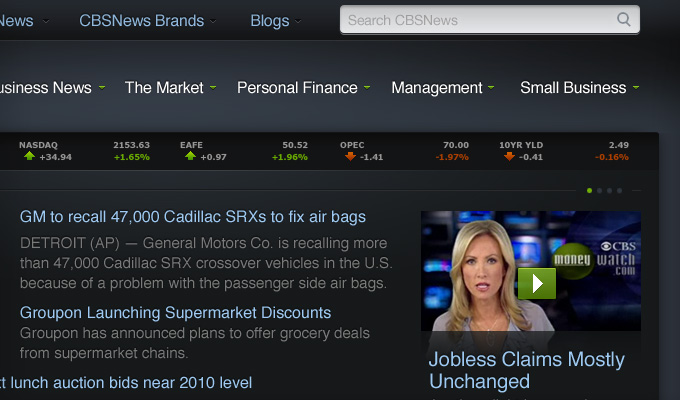
Task: Open the Small Business menu
Action: click(x=573, y=88)
